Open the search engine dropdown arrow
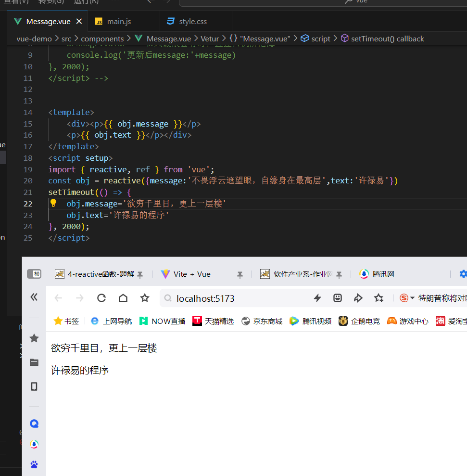The width and height of the screenshot is (467, 476). (x=412, y=298)
